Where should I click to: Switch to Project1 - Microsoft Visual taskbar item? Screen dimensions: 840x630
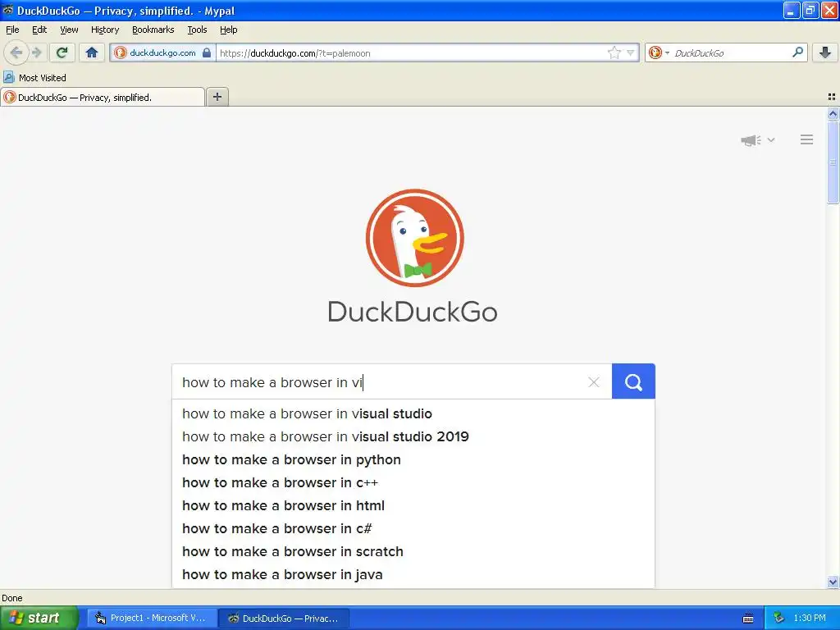coord(152,618)
